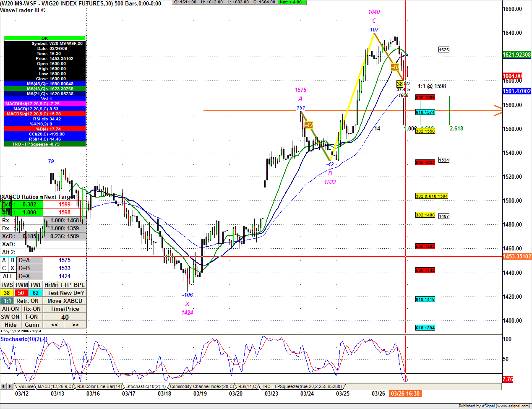Select the yellow 38 retracement swatch
Screen dimensions: 532x409
tap(7, 293)
